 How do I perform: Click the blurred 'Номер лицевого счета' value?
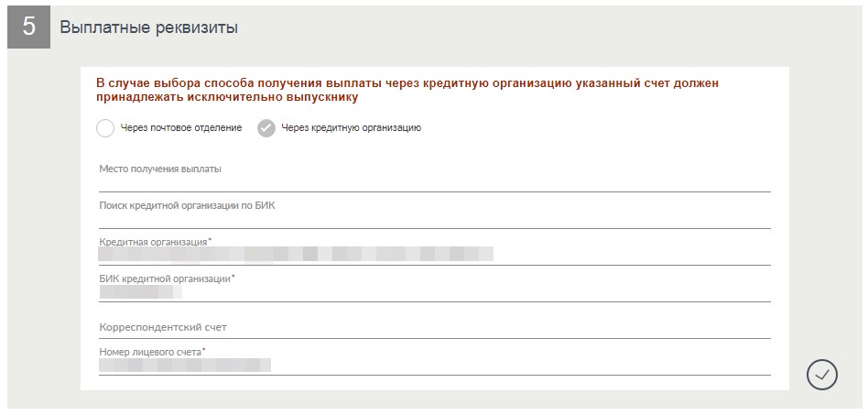[185, 365]
